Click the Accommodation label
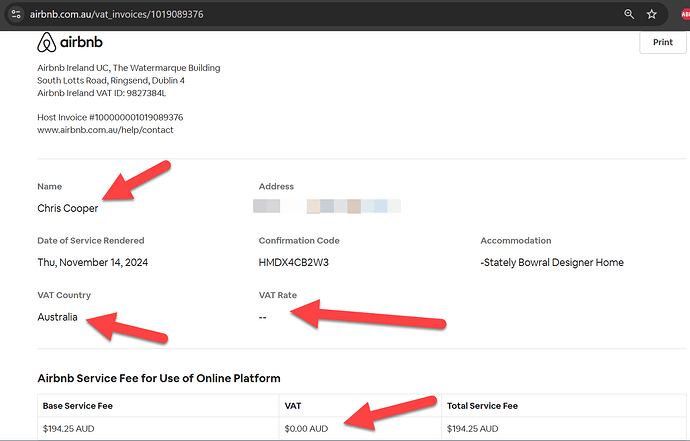The height and width of the screenshot is (441, 690). 516,241
